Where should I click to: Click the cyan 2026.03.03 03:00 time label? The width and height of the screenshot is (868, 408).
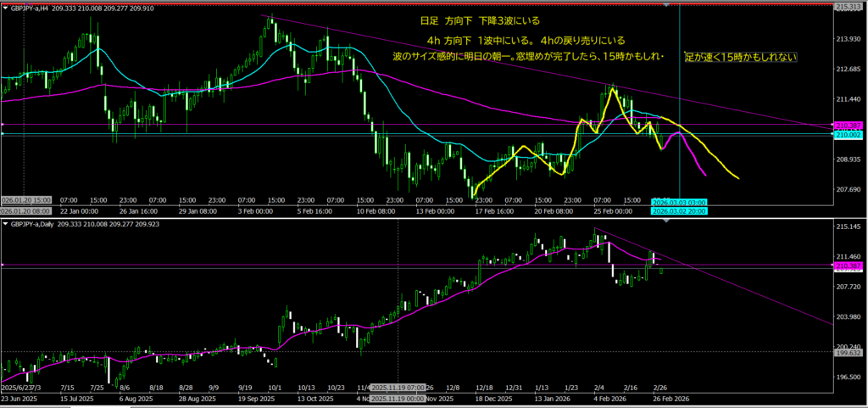[679, 202]
